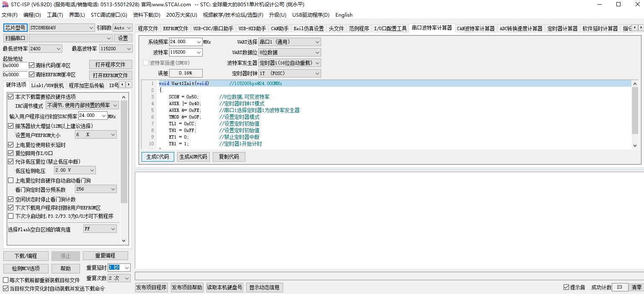This screenshot has width=644, height=294.
Task: Click 打开EEPROM文件 button
Action: pos(111,75)
